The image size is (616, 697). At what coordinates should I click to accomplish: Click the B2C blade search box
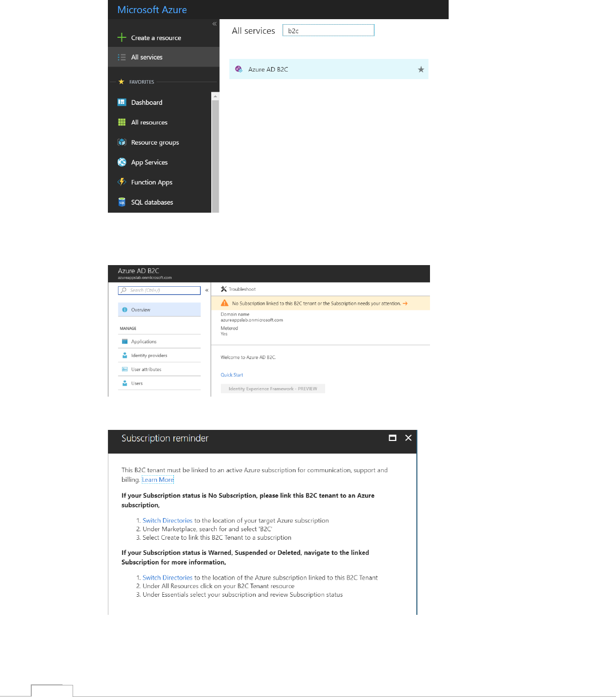click(159, 290)
